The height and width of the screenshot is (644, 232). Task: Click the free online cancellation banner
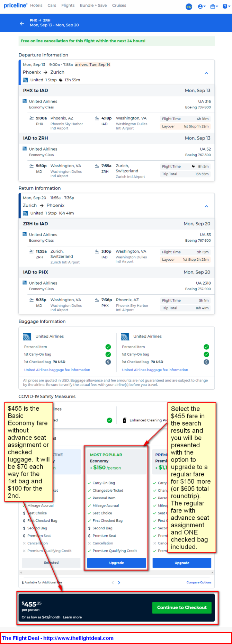coord(117,41)
